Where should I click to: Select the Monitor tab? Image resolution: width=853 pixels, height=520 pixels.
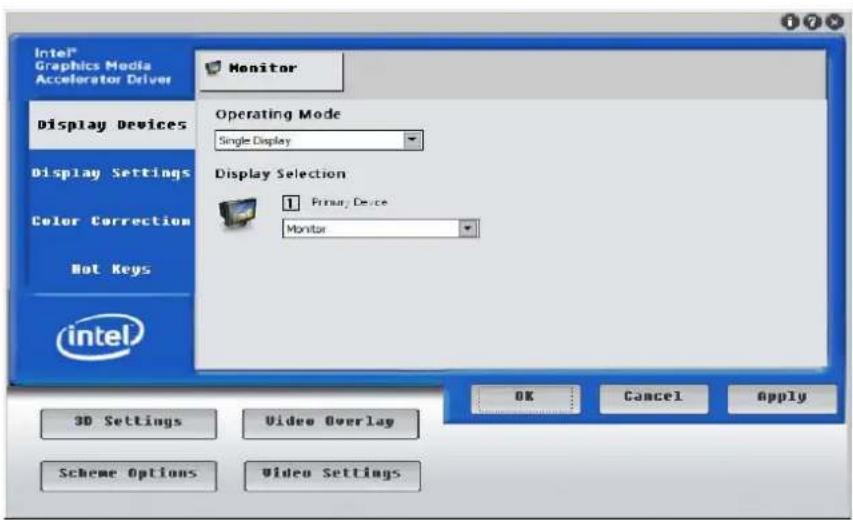pos(270,71)
